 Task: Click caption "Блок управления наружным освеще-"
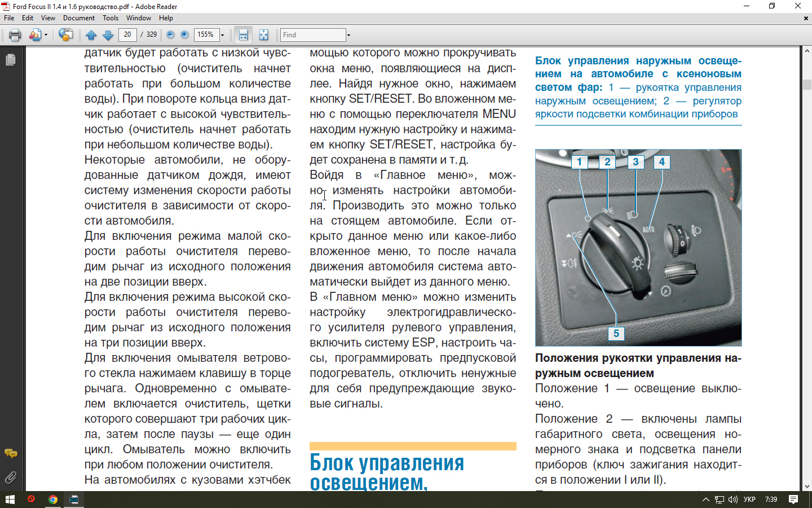638,60
